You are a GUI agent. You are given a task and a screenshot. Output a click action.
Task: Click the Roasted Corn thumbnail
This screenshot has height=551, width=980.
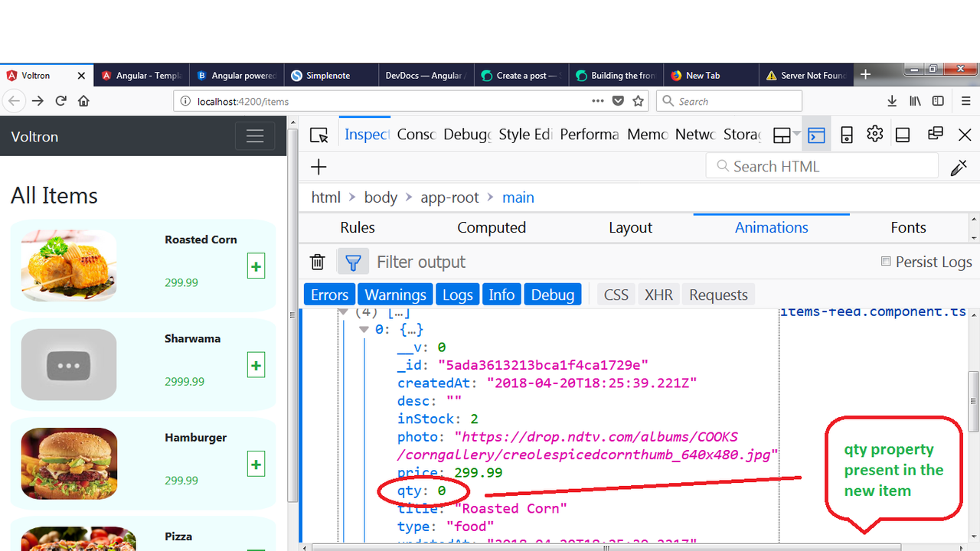click(x=69, y=265)
